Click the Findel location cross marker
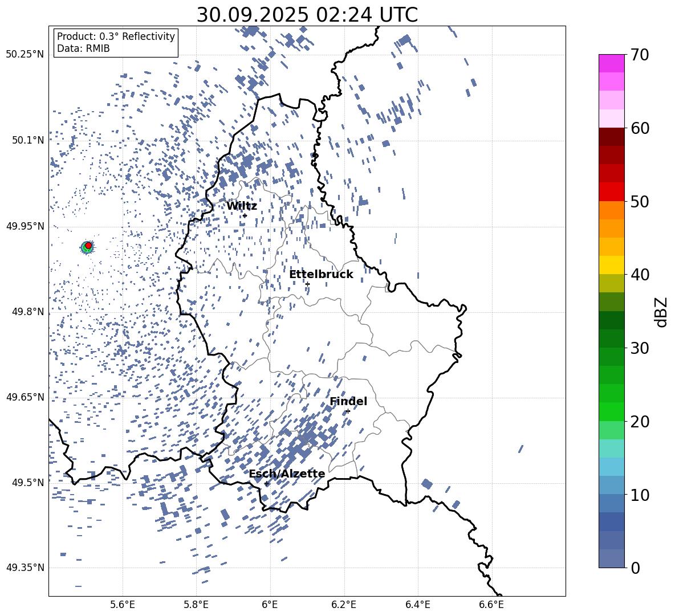This screenshot has width=675, height=616. pyautogui.click(x=348, y=411)
